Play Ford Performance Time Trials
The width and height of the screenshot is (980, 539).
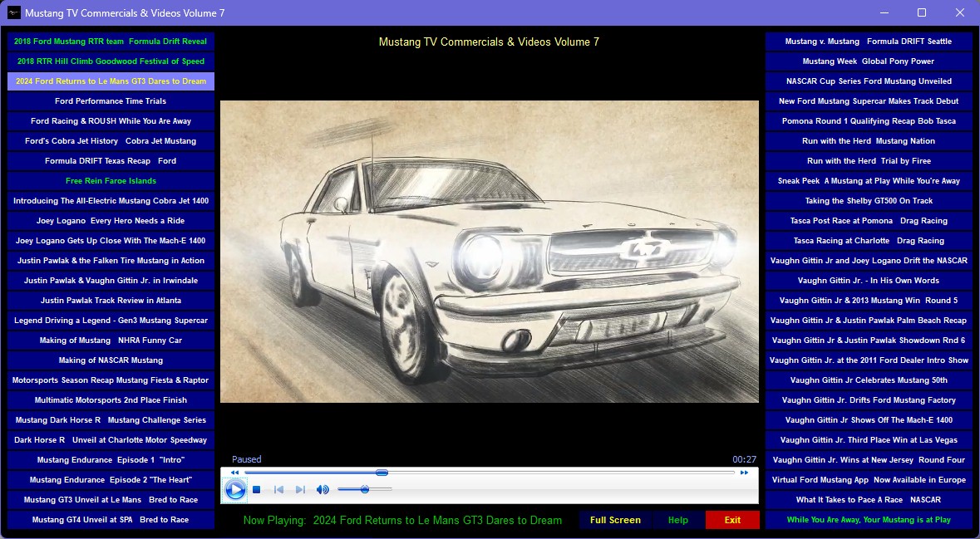tap(111, 101)
